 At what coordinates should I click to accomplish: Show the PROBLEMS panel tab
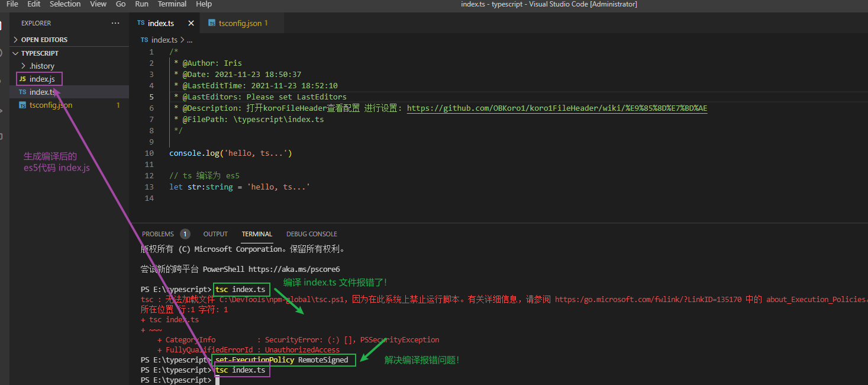pos(158,234)
